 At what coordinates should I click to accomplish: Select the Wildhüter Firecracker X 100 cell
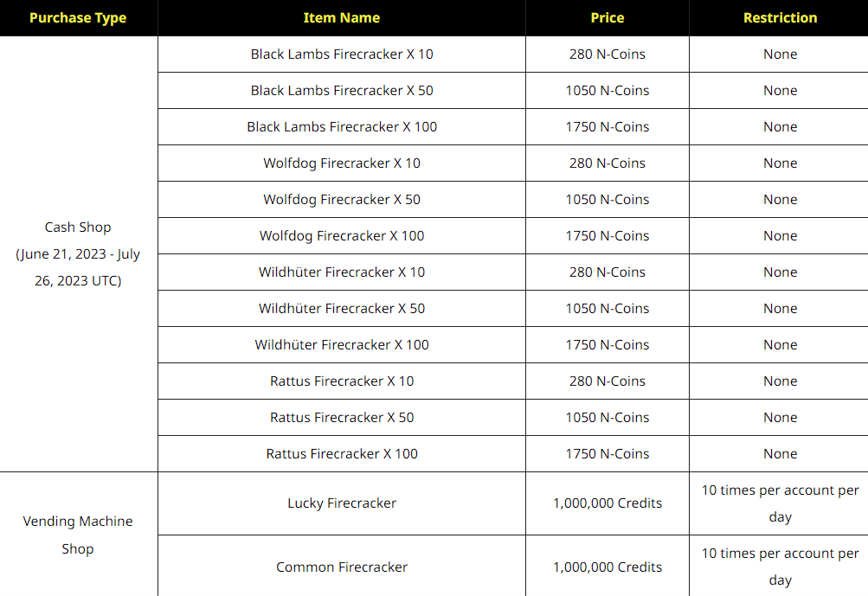(x=342, y=344)
